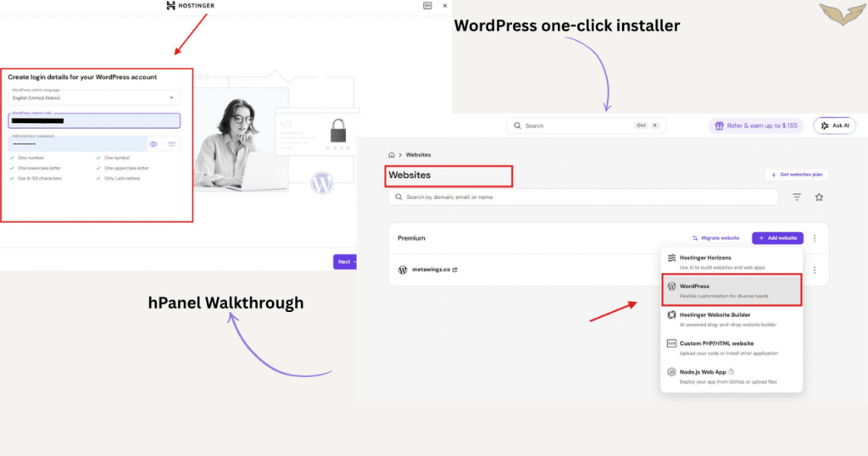Choose Hostinger Website Builder option
This screenshot has width=868, height=456.
click(x=732, y=319)
